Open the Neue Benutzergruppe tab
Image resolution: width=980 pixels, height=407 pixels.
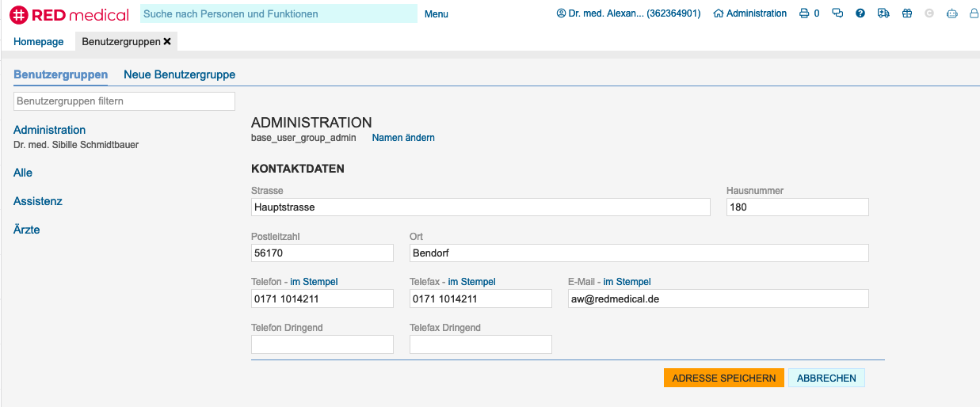coord(179,74)
